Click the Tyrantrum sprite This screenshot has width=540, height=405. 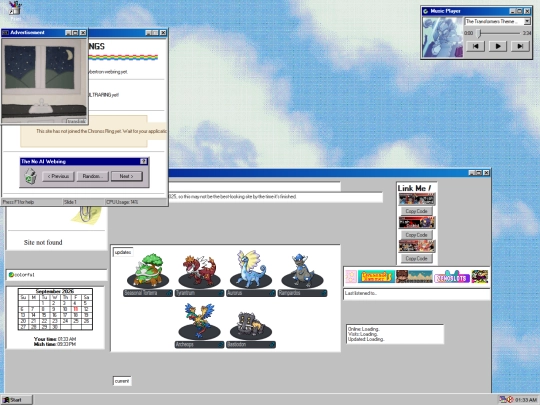click(x=199, y=270)
